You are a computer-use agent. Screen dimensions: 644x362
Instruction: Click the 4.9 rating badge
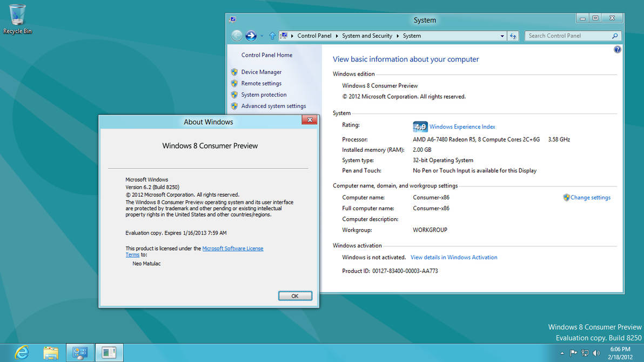tap(420, 126)
